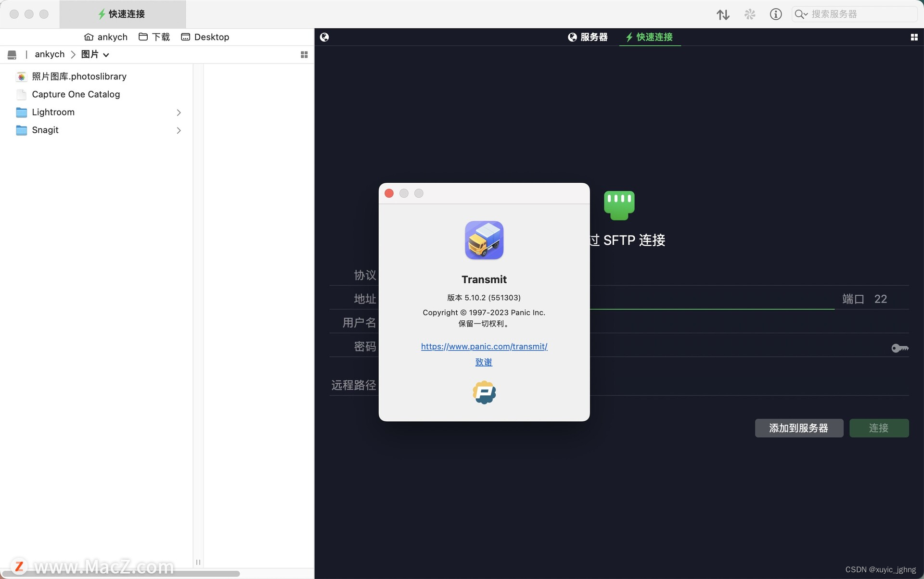Switch local pane view with grid icon

304,55
